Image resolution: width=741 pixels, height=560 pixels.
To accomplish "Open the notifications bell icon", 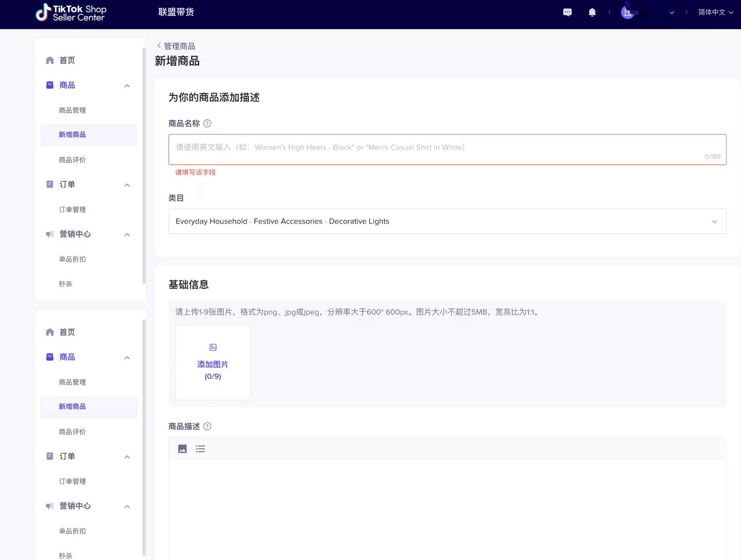I will [x=592, y=12].
